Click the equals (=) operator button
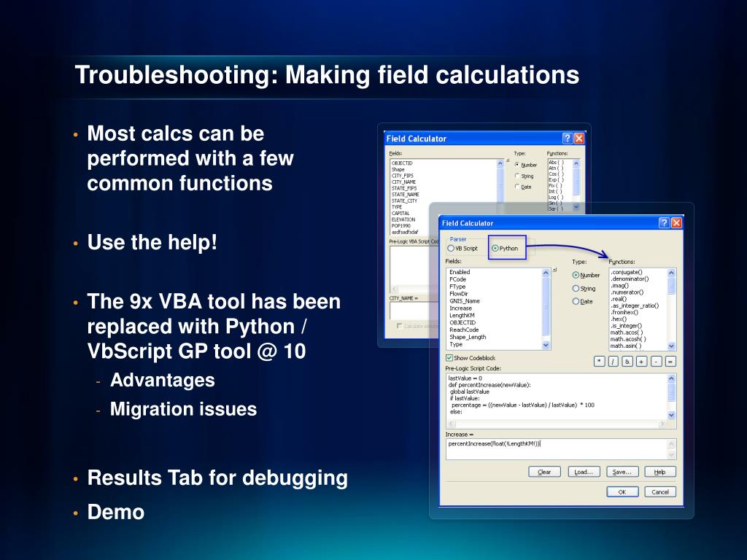 pos(670,362)
